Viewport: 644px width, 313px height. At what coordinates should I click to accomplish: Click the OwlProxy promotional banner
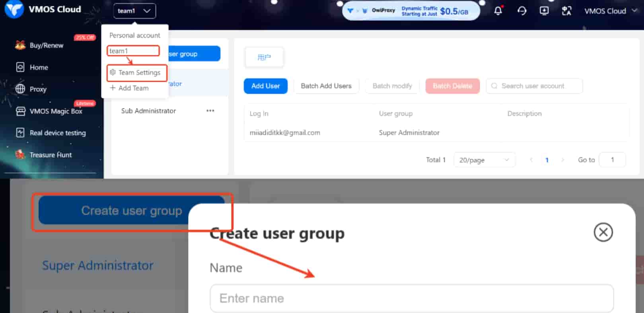coord(411,11)
